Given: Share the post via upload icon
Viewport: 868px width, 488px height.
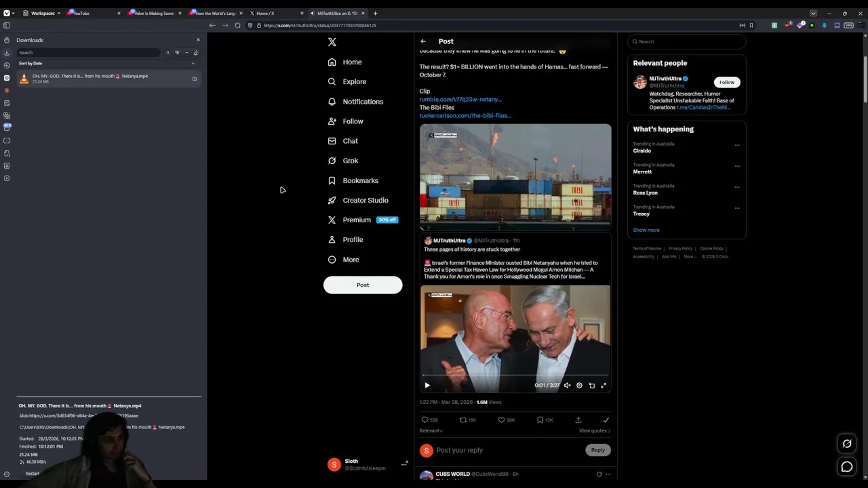Looking at the screenshot, I should coord(578,420).
